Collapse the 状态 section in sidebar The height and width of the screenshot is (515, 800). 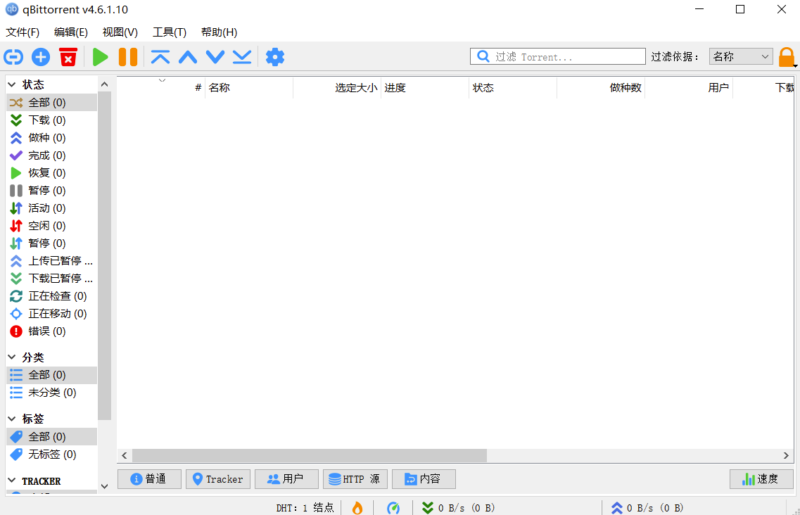12,85
